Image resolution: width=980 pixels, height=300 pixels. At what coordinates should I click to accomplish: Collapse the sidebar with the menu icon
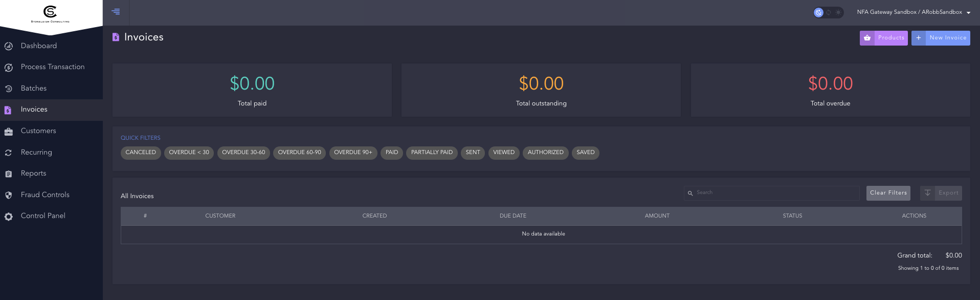pos(116,12)
